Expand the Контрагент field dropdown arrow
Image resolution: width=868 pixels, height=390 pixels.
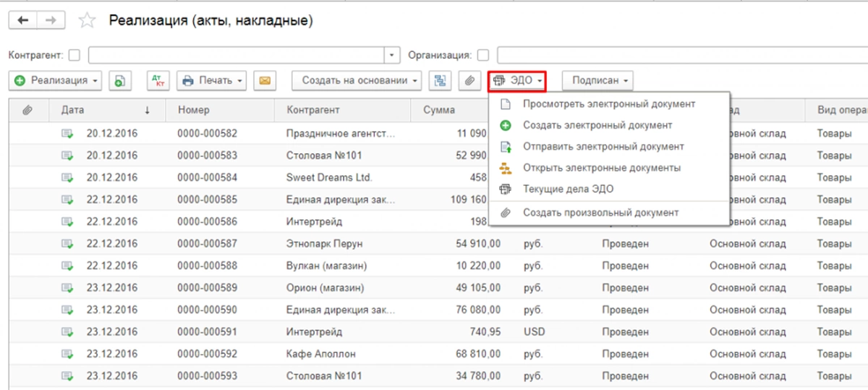click(x=393, y=55)
